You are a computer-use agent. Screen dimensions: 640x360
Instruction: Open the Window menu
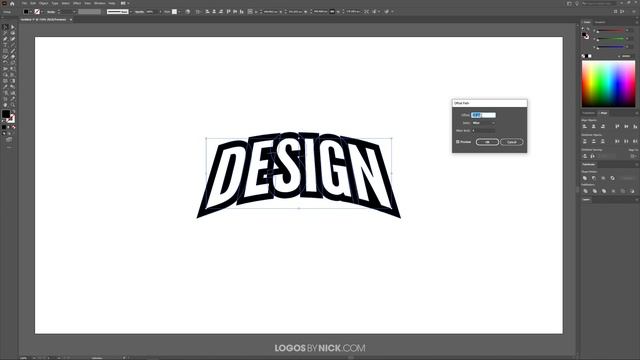pyautogui.click(x=100, y=3)
